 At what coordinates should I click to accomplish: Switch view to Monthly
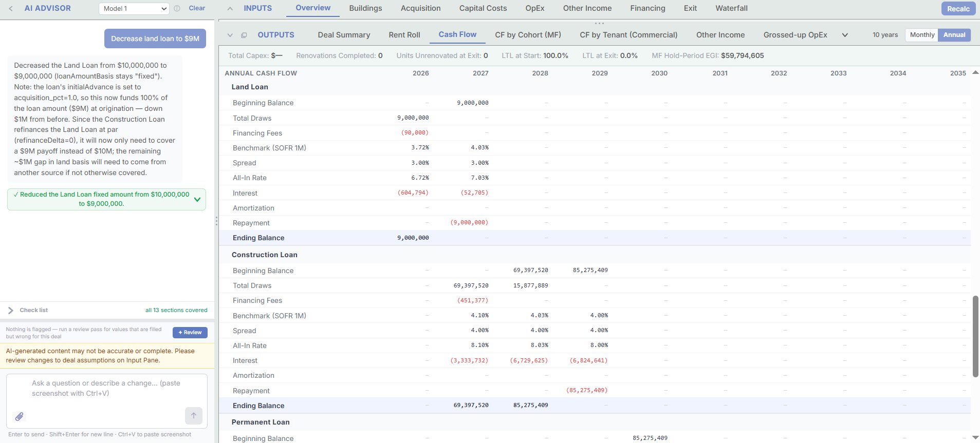[x=922, y=35]
